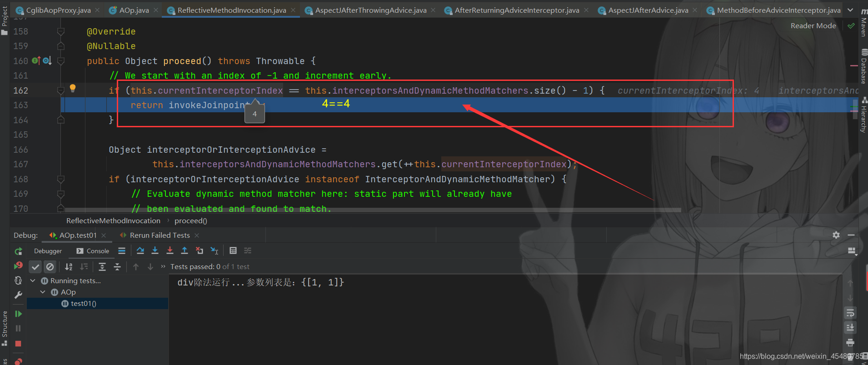Image resolution: width=868 pixels, height=365 pixels.
Task: Click the Run to Cursor icon
Action: point(215,250)
